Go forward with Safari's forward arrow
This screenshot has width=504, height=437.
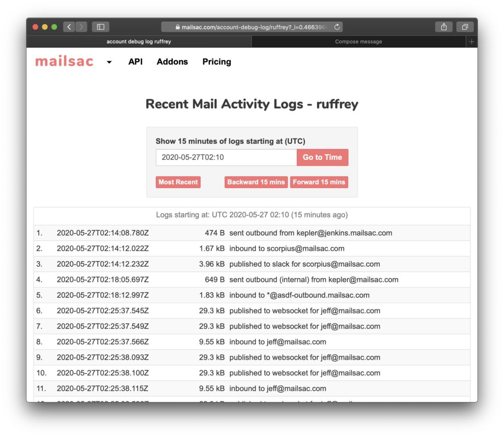pos(81,27)
